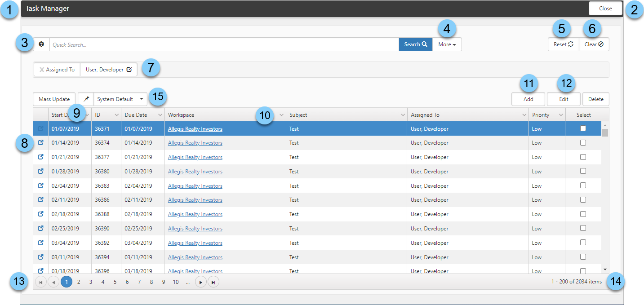Remove the Assigned To filter with X
Viewport: 644px width, 305px height.
[x=42, y=70]
